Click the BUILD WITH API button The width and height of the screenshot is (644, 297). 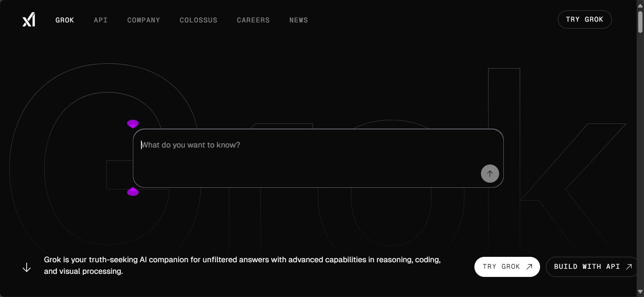[x=591, y=267]
